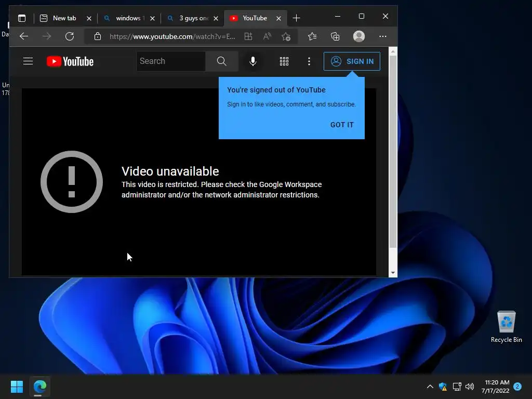The width and height of the screenshot is (532, 399).
Task: Close the New tab tab
Action: pos(89,18)
